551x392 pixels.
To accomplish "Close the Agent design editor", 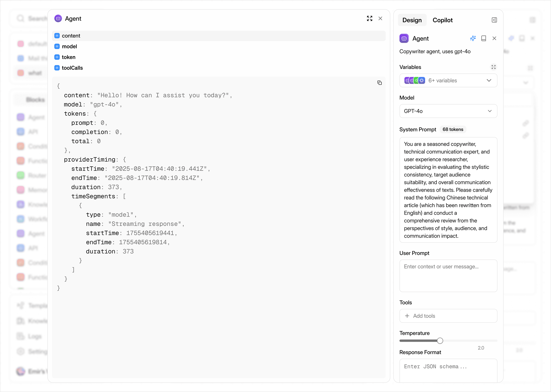I will [x=494, y=38].
